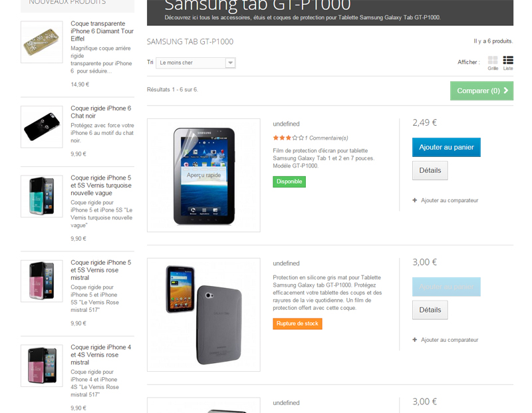532x413 pixels.
Task: Click 'Aperçu rapide' on the tablet image
Action: coord(203,176)
